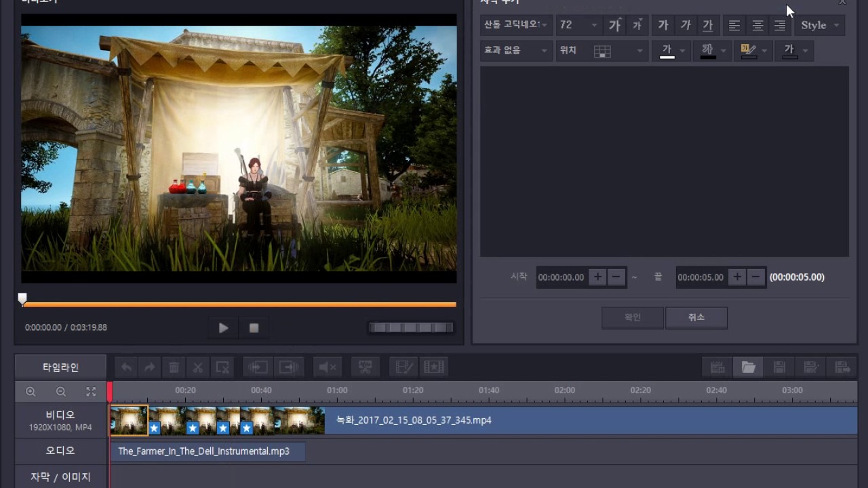The image size is (868, 488).
Task: Click the undo arrow in timeline toolbar
Action: 127,367
